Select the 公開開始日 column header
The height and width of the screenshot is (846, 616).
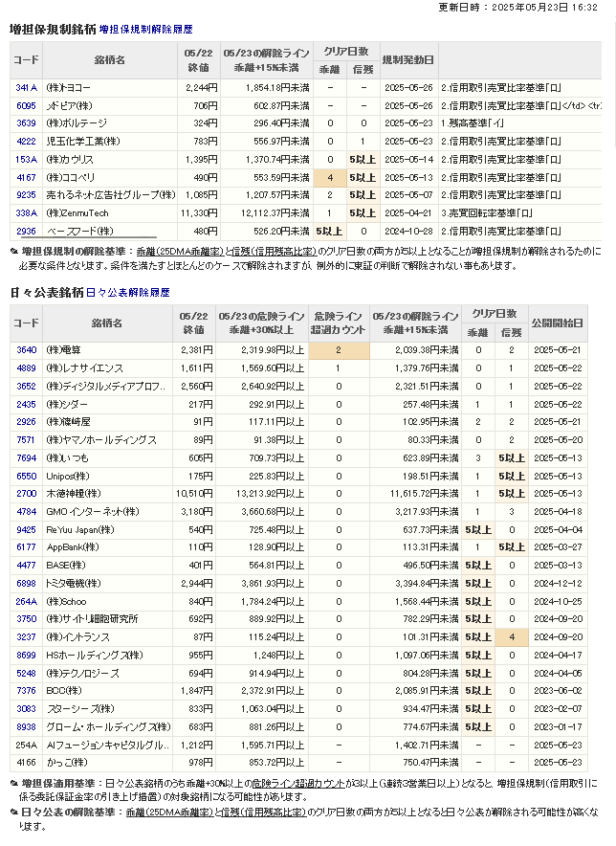558,323
